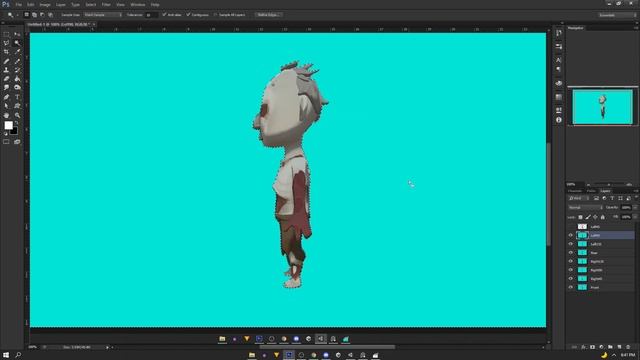640x360 pixels.
Task: Select the Hand tool
Action: pyautogui.click(x=6, y=116)
